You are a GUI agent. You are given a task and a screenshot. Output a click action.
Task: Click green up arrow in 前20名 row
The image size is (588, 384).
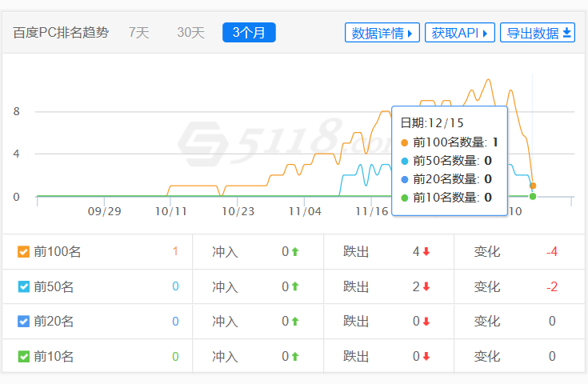pyautogui.click(x=295, y=322)
